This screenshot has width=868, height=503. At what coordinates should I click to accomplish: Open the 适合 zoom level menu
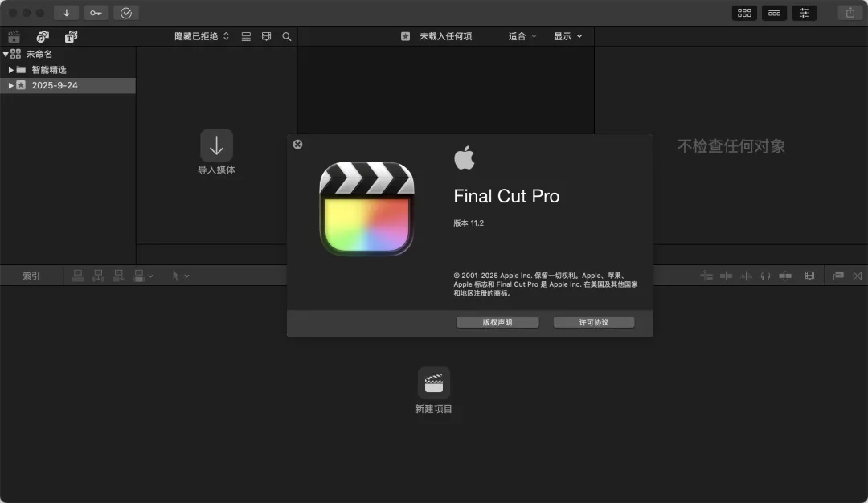point(522,36)
